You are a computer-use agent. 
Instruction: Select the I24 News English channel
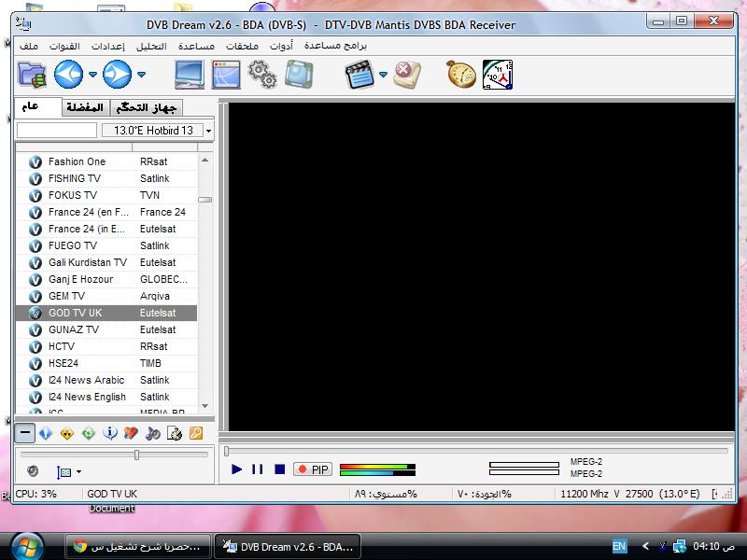coord(106,397)
